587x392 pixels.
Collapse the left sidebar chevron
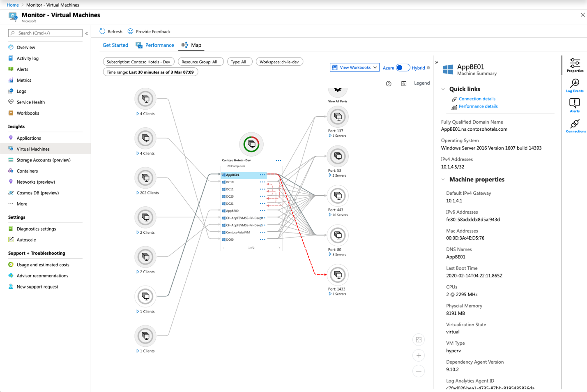[x=87, y=33]
